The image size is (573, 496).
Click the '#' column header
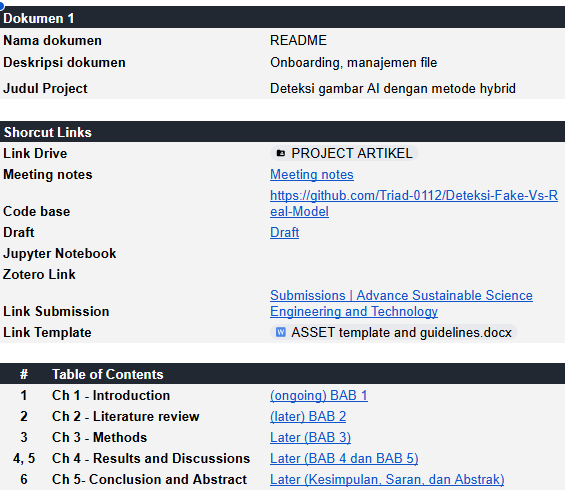[24, 374]
